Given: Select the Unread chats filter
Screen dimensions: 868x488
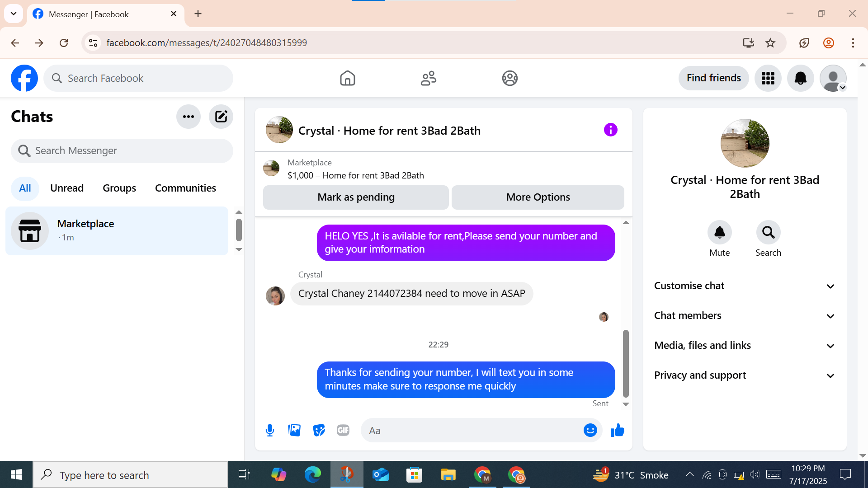Looking at the screenshot, I should coord(67,188).
